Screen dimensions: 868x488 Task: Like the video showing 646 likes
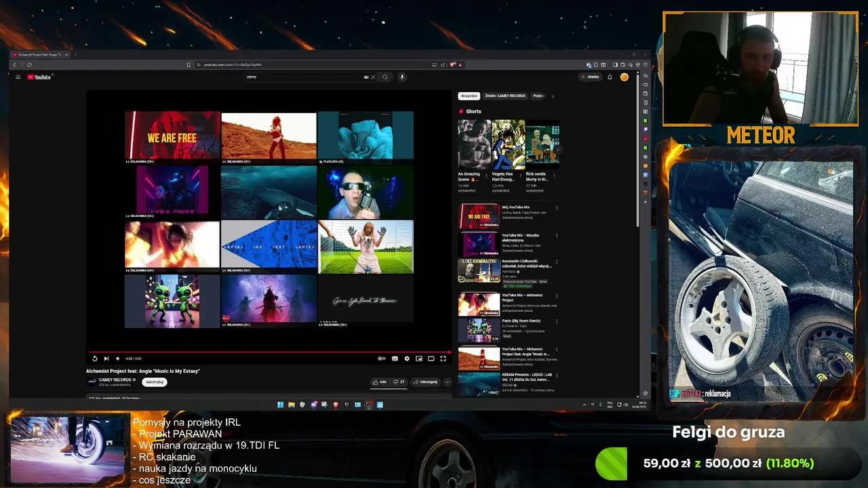[379, 382]
